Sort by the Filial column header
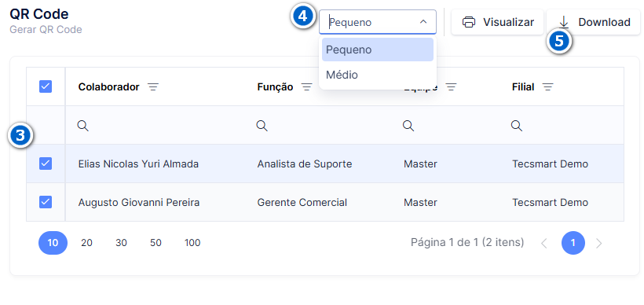This screenshot has width=644, height=305. (x=523, y=87)
